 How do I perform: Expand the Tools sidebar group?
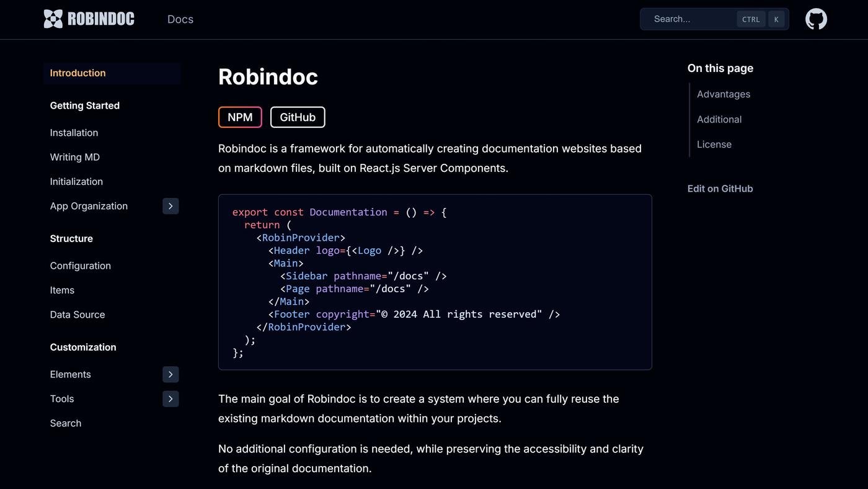coord(170,399)
